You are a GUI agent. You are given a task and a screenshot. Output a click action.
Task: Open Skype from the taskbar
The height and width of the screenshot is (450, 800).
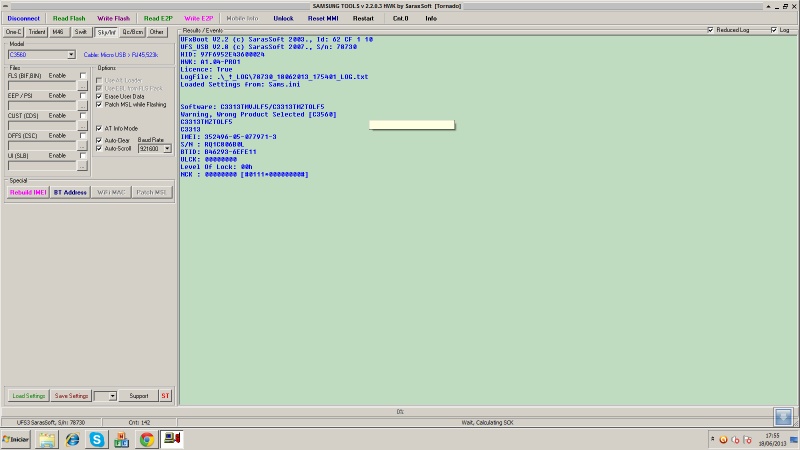click(x=97, y=439)
